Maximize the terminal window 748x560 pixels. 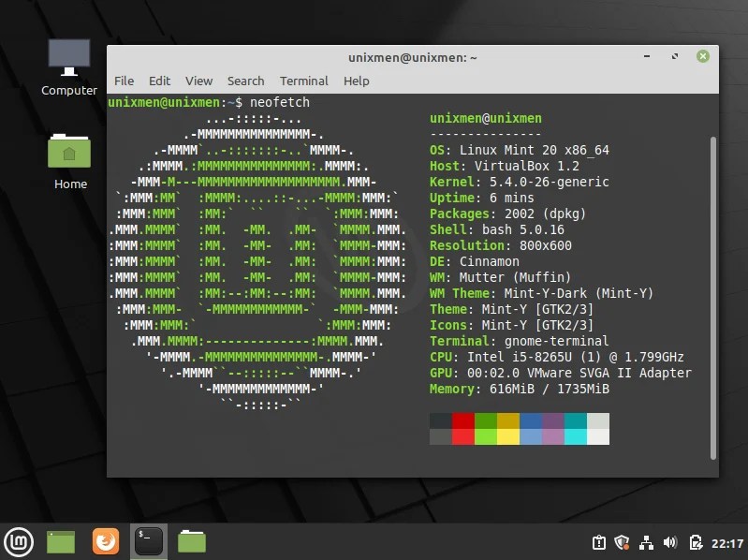tap(675, 56)
